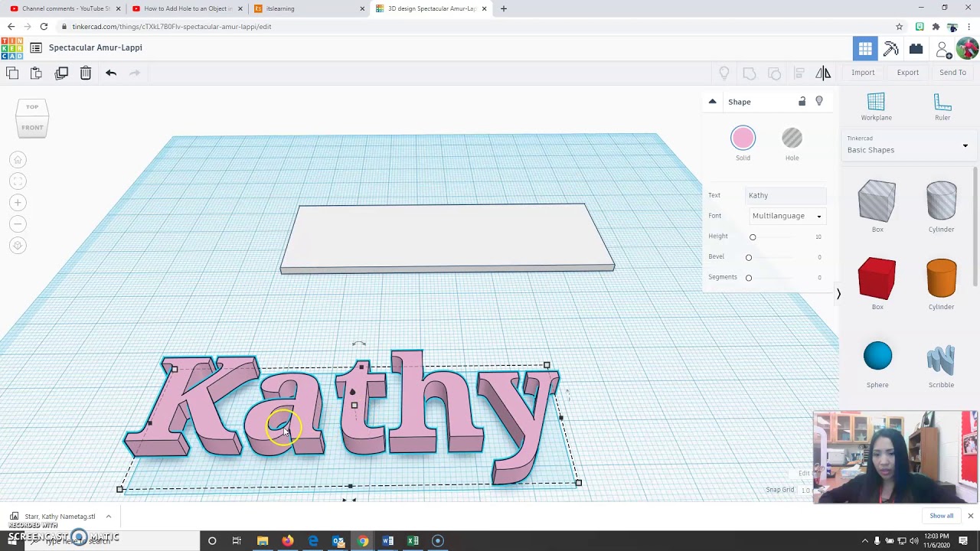Click the TOP face of view cube
The height and width of the screenshot is (551, 980).
coord(32,107)
